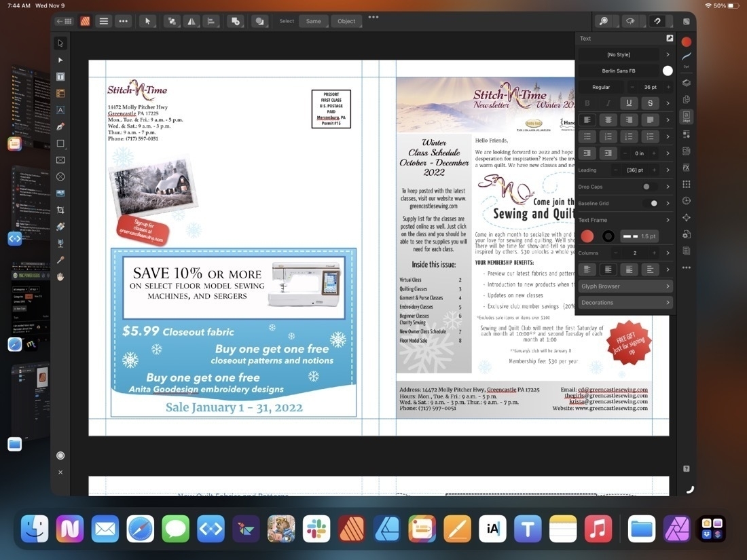Toggle underline text formatting
The image size is (747, 560).
coord(628,102)
